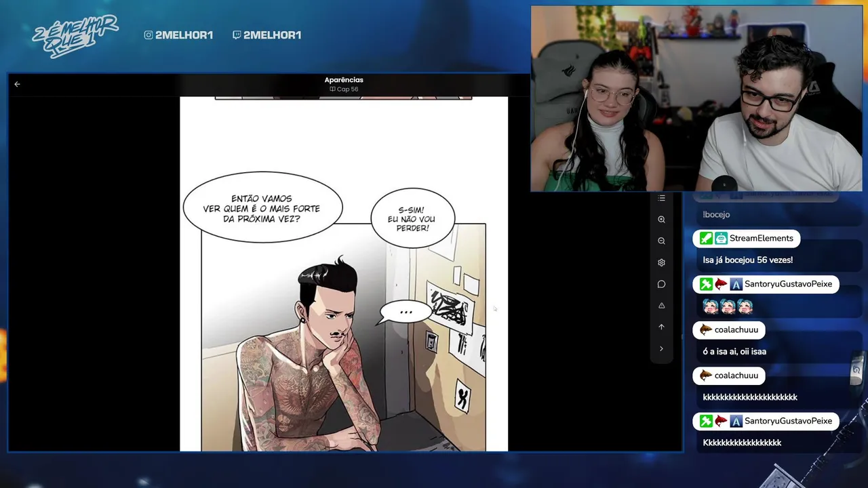Click the 'S-sim! Eu não vou perder!' bubble
The height and width of the screenshot is (488, 868).
[x=413, y=219]
